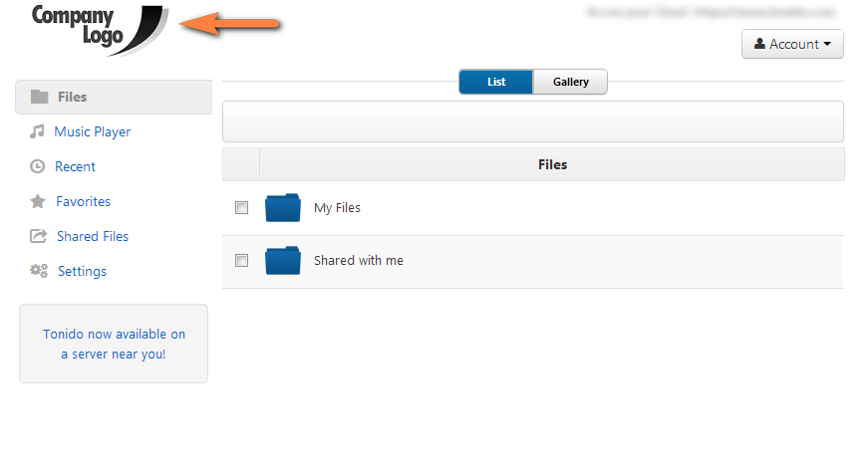Select the Files folder icon in sidebar
Viewport: 868px width, 473px height.
tap(39, 97)
